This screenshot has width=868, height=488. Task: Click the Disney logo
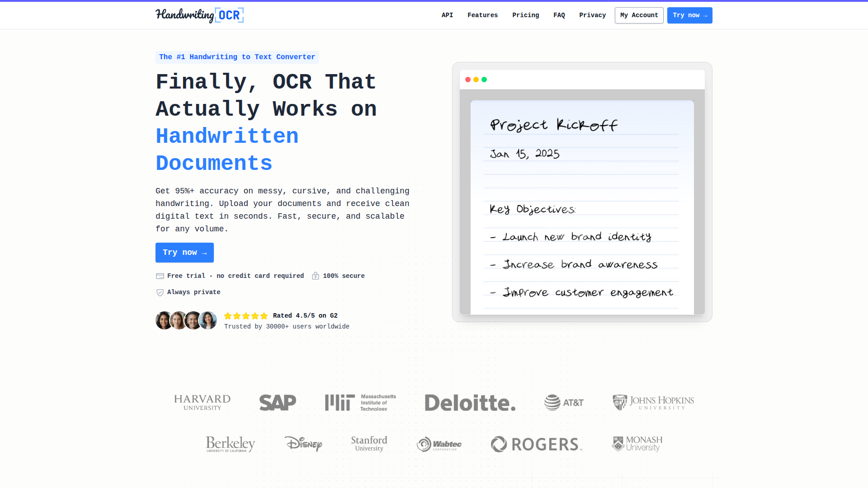303,444
